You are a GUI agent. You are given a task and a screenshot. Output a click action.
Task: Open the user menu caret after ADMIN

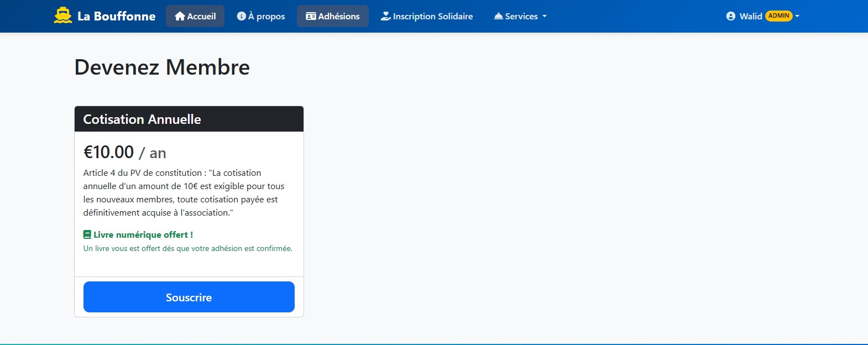pos(797,17)
